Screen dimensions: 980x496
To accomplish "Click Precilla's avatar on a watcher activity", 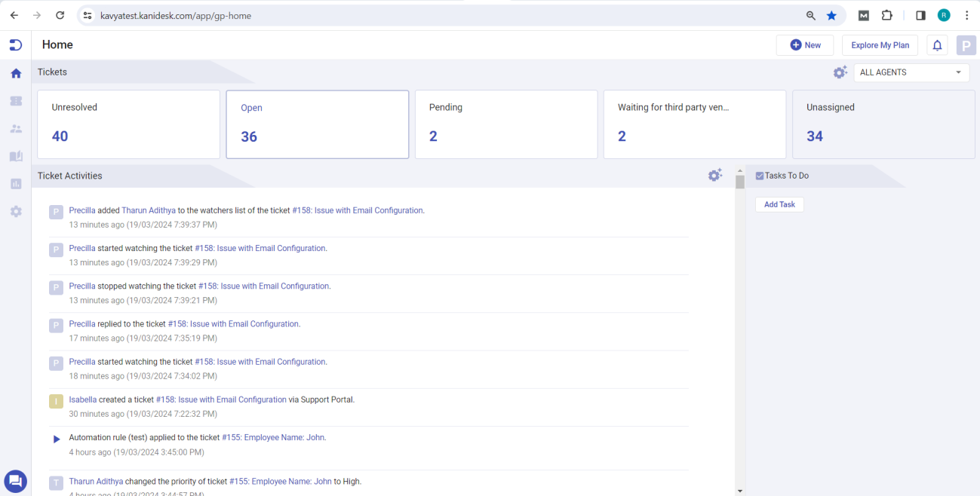I will 56,212.
